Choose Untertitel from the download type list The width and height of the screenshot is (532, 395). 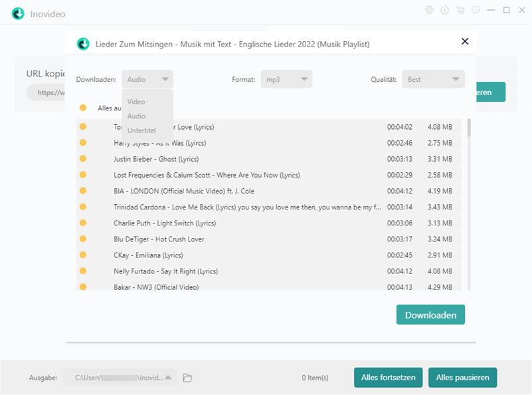click(141, 130)
